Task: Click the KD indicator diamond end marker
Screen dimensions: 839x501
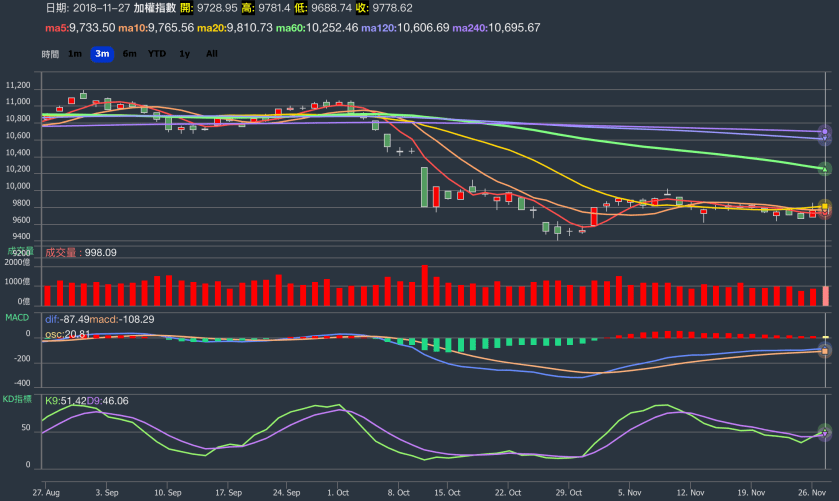Action: click(x=825, y=432)
